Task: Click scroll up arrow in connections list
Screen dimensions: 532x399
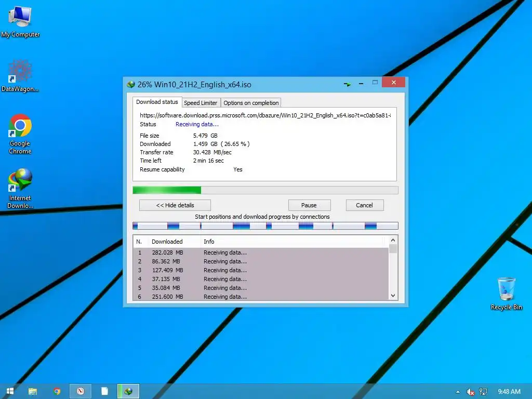Action: click(393, 240)
